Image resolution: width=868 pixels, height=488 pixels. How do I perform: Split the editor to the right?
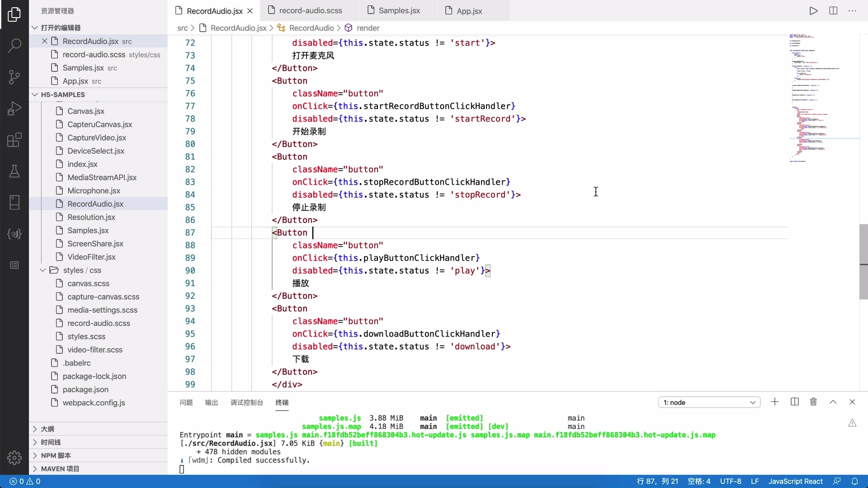833,11
